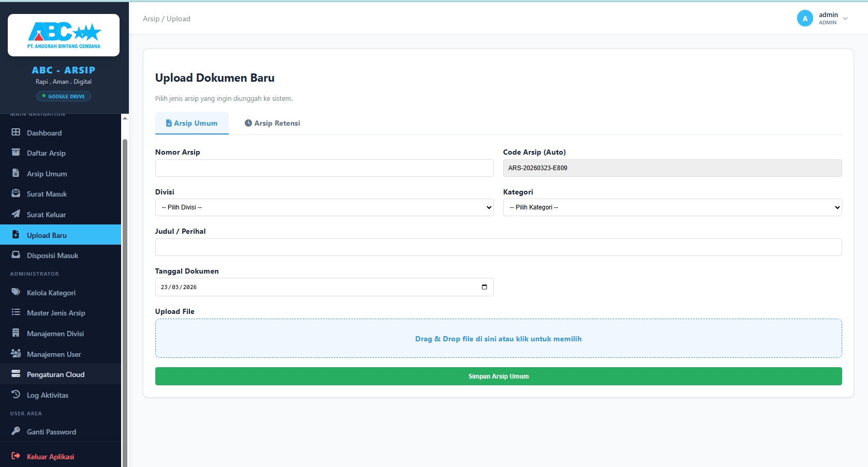Screen dimensions: 868x467
Task: Open the Pilih Divisi dropdown
Action: pos(324,207)
